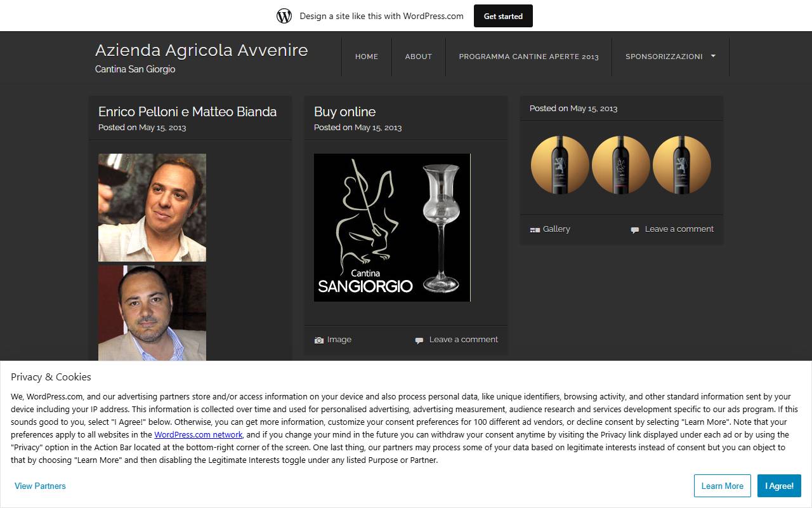Image resolution: width=812 pixels, height=508 pixels.
Task: Open the photo of man in beige jacket
Action: 152,313
